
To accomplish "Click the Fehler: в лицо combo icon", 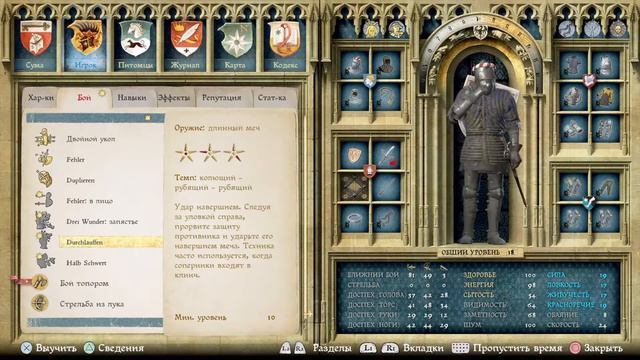I will [x=44, y=200].
